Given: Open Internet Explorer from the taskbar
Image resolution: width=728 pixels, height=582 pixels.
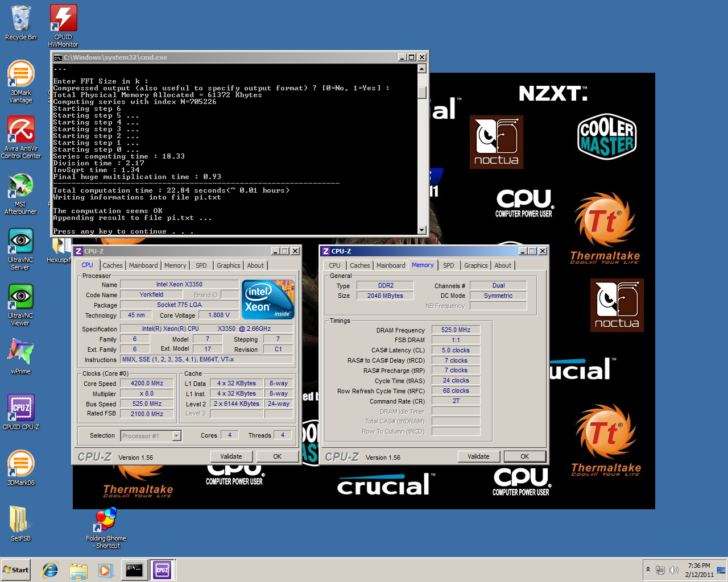Looking at the screenshot, I should [50, 570].
